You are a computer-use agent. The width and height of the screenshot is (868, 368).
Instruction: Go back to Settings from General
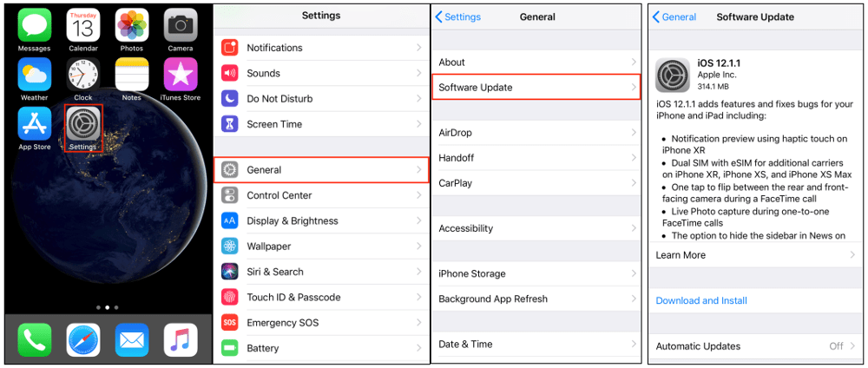pos(457,17)
